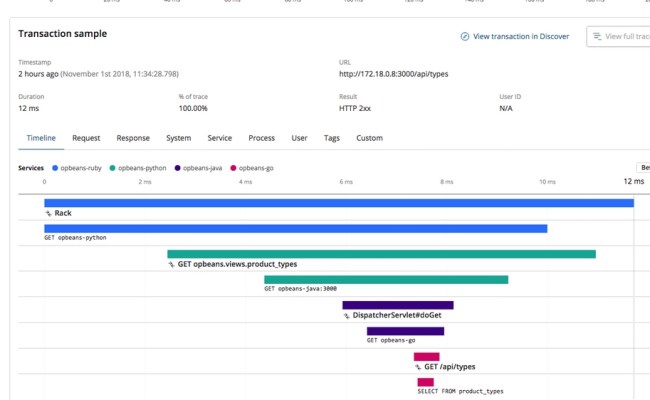Viewport: 650px width, 400px height.
Task: Click the URL http://172.18.0.8:3000/api/types
Action: tap(393, 74)
